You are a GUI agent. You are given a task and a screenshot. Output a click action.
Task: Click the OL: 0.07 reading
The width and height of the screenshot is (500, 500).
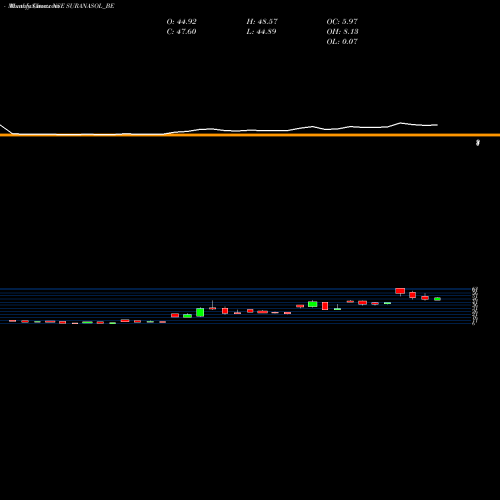342,42
